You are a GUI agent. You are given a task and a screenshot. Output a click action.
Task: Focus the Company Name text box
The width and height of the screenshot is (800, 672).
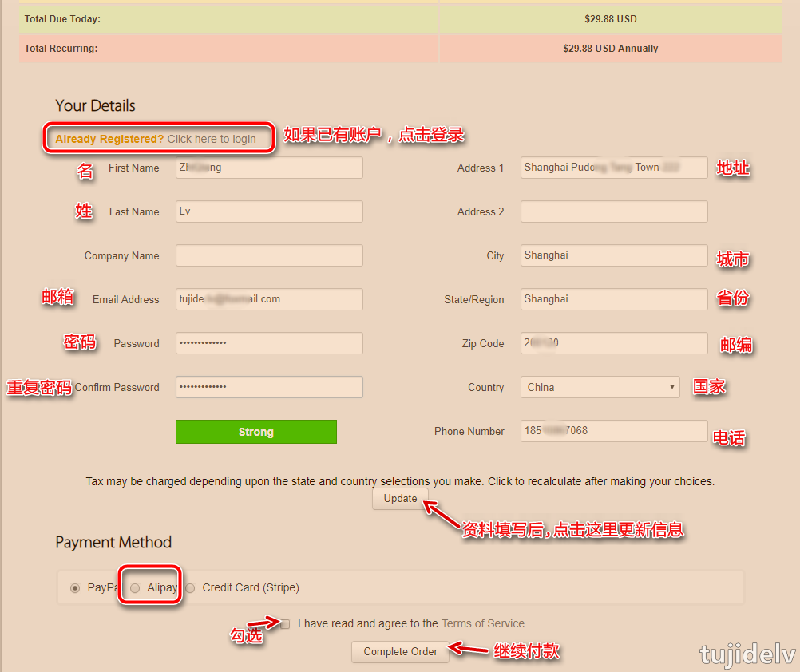click(269, 255)
